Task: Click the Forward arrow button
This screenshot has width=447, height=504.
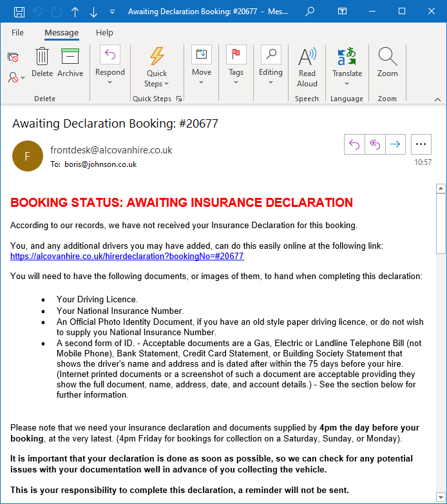Action: pyautogui.click(x=395, y=144)
